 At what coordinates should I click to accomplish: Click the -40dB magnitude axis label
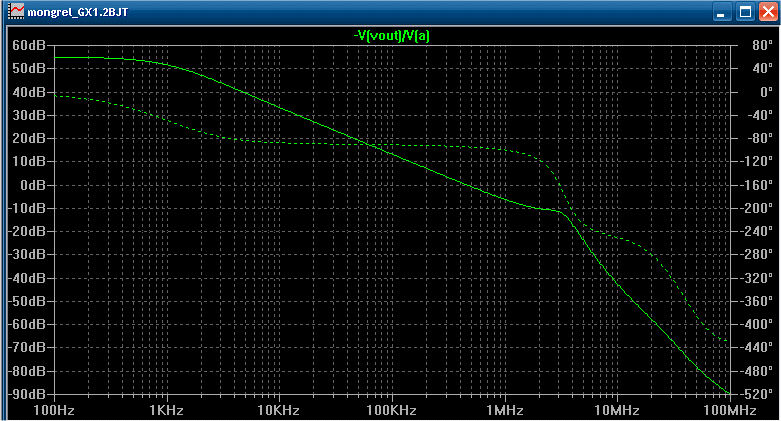click(26, 278)
